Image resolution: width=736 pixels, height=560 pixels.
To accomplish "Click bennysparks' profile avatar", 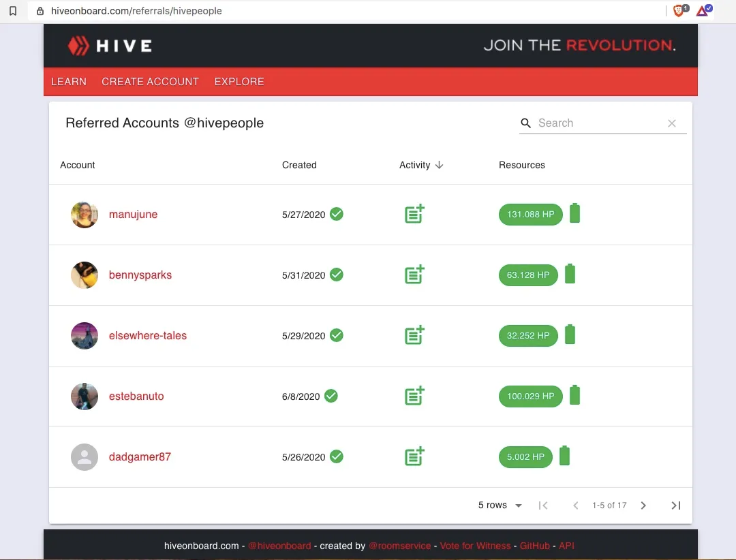I will tap(85, 275).
